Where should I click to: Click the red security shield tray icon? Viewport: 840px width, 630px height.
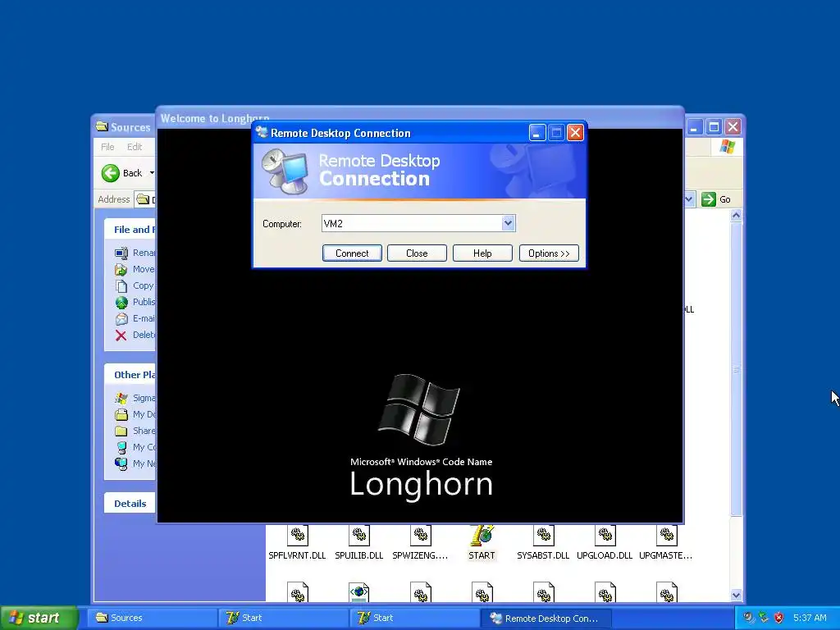[779, 618]
